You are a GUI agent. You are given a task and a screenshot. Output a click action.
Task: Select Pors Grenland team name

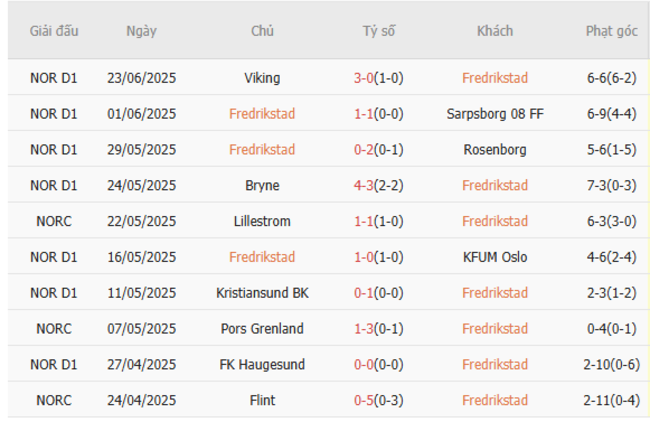[262, 328]
